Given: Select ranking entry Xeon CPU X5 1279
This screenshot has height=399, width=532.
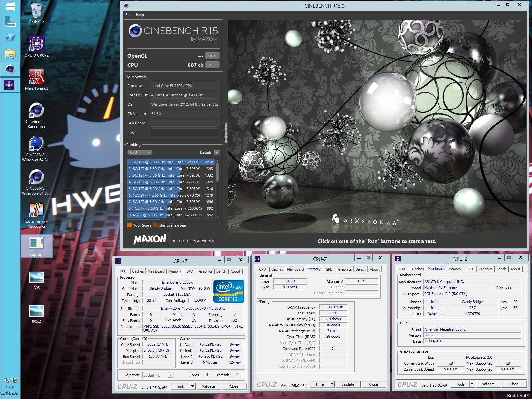Looking at the screenshot, I should 171,195.
